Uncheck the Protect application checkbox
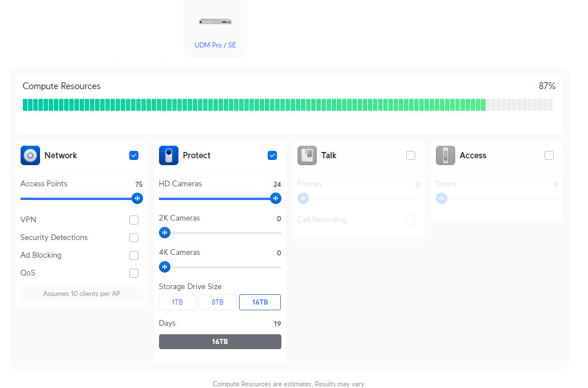The width and height of the screenshot is (588, 388). tap(272, 155)
